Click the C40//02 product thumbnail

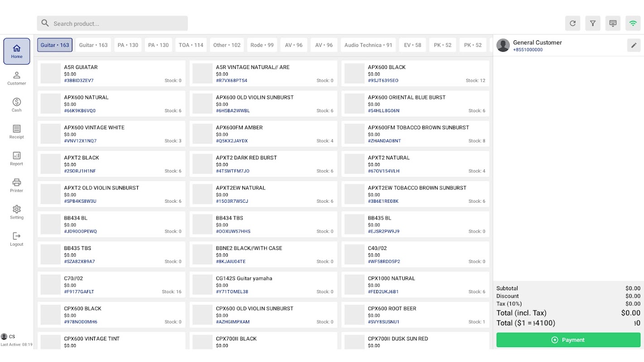point(355,254)
